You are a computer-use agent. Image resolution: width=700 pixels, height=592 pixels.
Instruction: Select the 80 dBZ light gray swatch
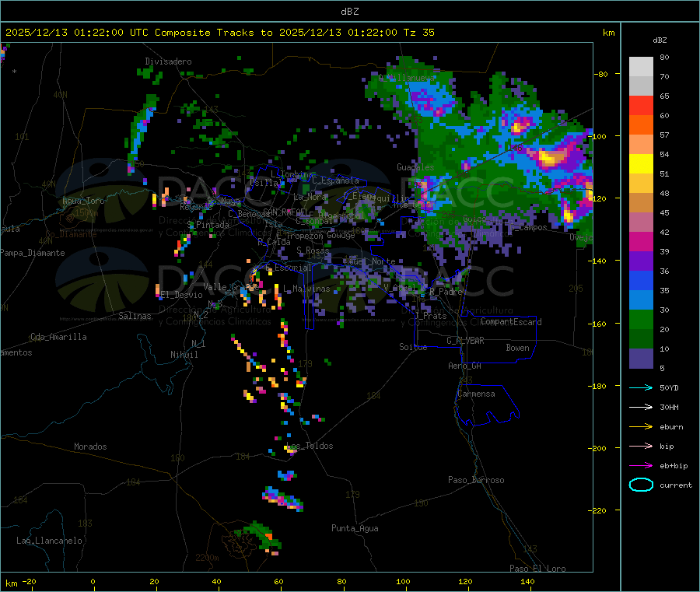point(641,67)
